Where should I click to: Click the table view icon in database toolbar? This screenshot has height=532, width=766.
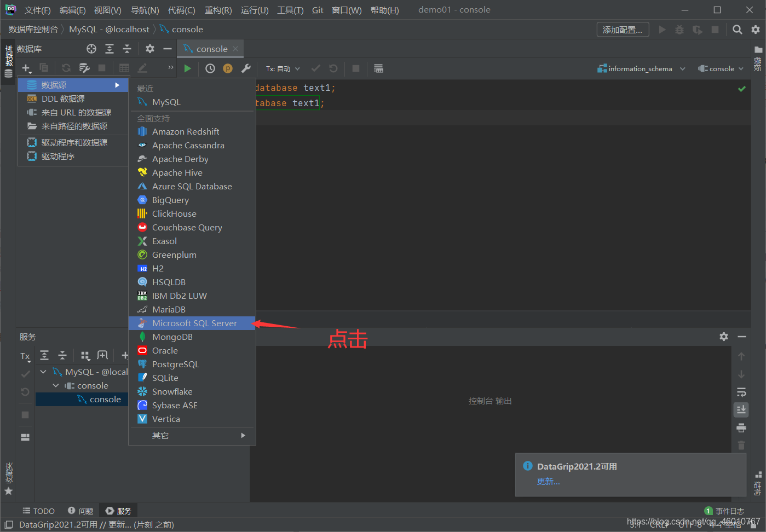124,68
